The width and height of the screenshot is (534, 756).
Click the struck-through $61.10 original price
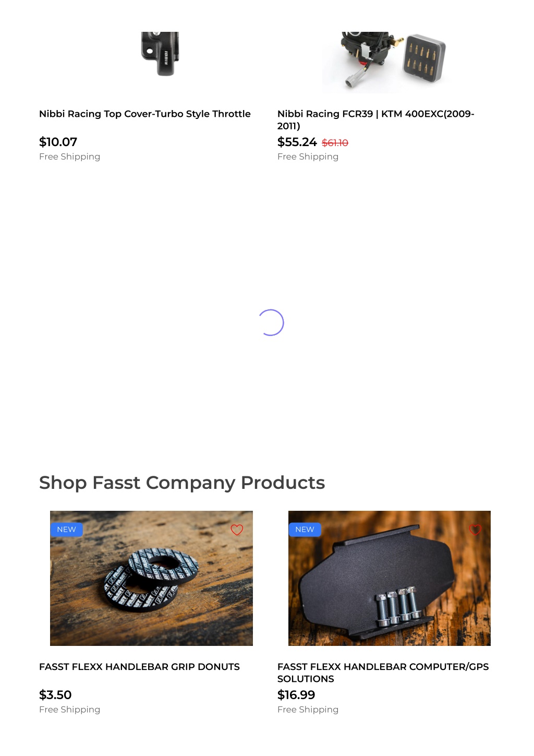(335, 142)
